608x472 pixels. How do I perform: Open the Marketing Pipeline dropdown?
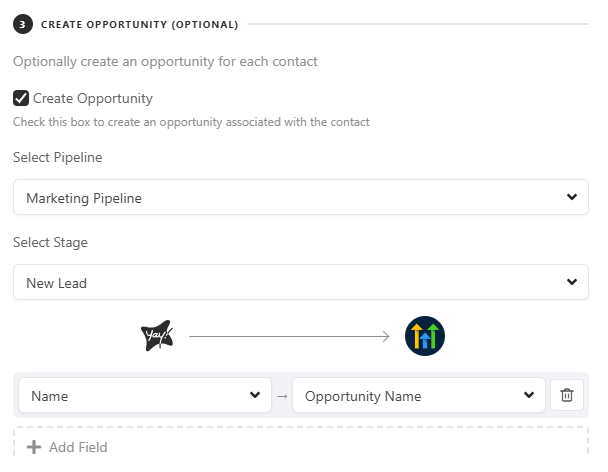(300, 197)
